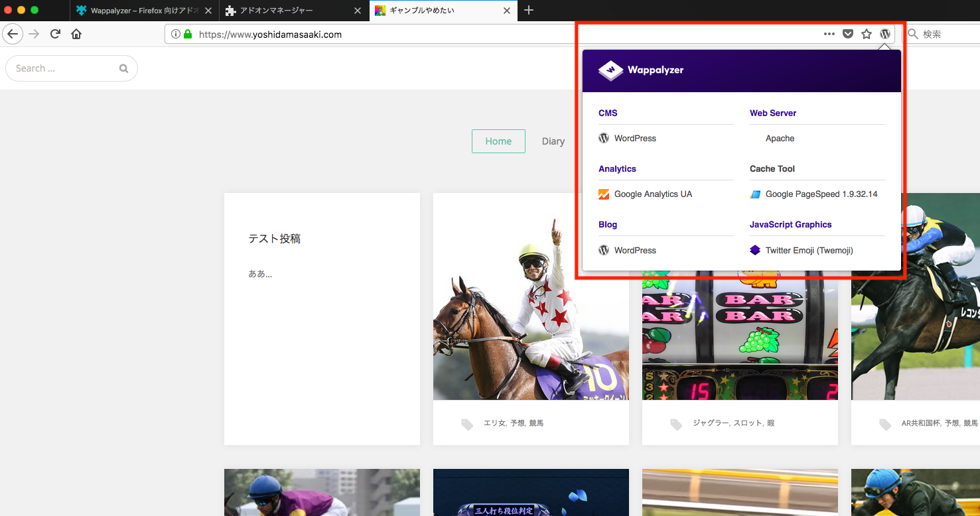980x516 pixels.
Task: Open the Web Server category link
Action: tap(773, 113)
